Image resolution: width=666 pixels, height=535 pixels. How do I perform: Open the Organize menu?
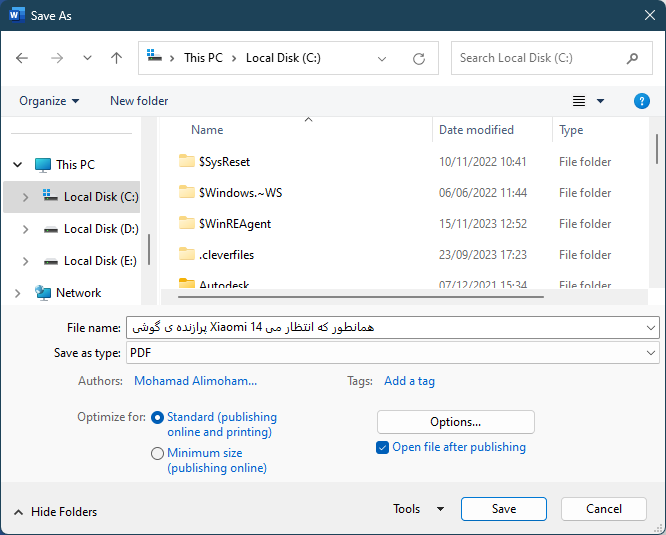tap(49, 101)
